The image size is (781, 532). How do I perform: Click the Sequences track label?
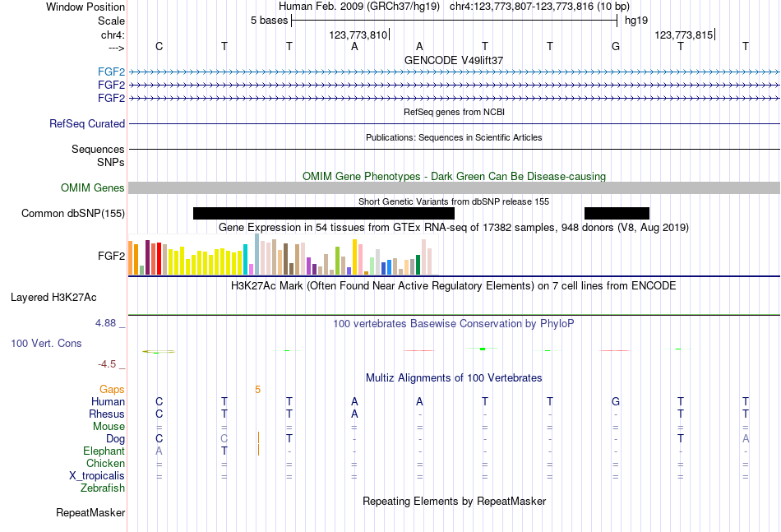98,149
